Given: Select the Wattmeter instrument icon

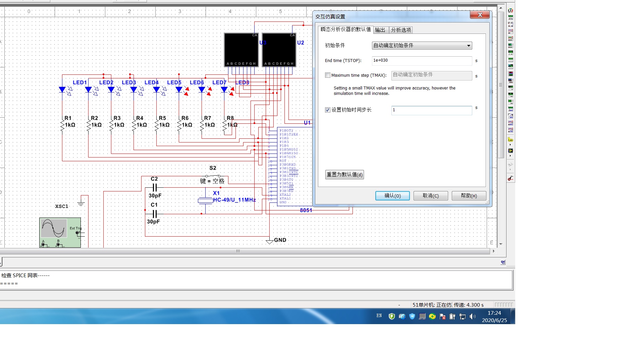Looking at the screenshot, I should (x=511, y=24).
